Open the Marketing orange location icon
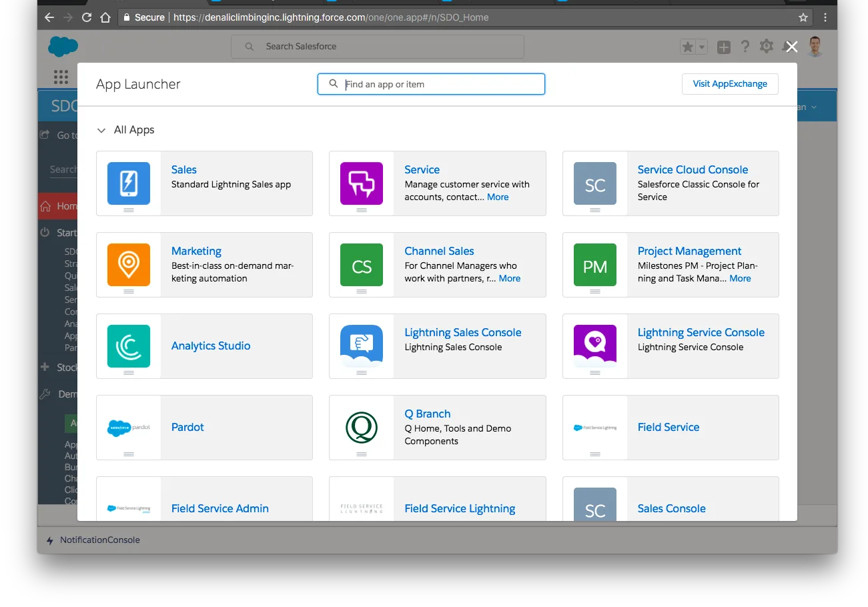This screenshot has height=607, width=868. pos(129,265)
